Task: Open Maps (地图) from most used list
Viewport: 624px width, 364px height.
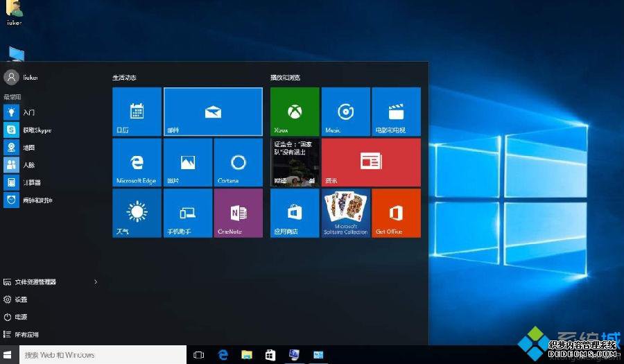Action: click(50, 148)
